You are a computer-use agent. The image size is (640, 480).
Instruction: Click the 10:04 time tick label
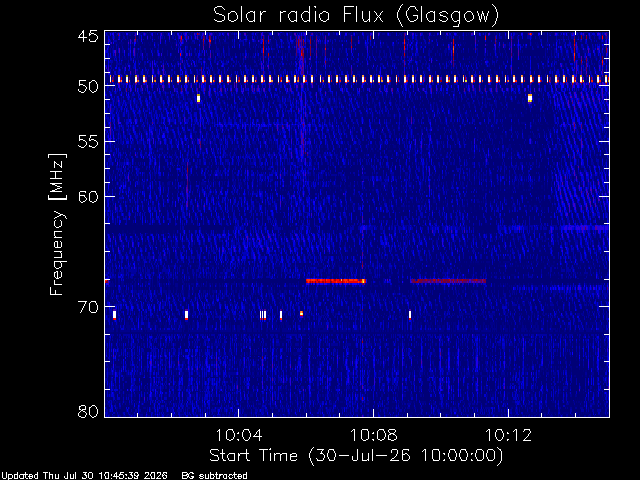pos(239,435)
